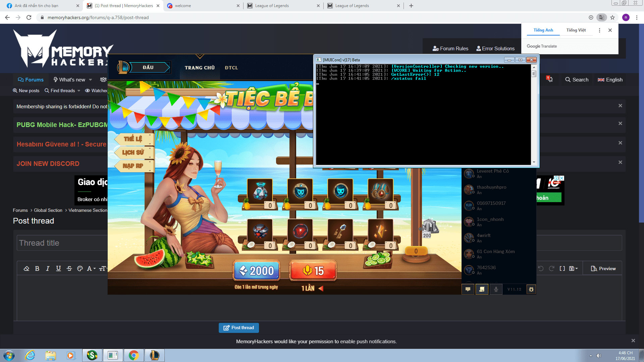644x362 pixels.
Task: Click the NẠP RP signpost
Action: 134,166
